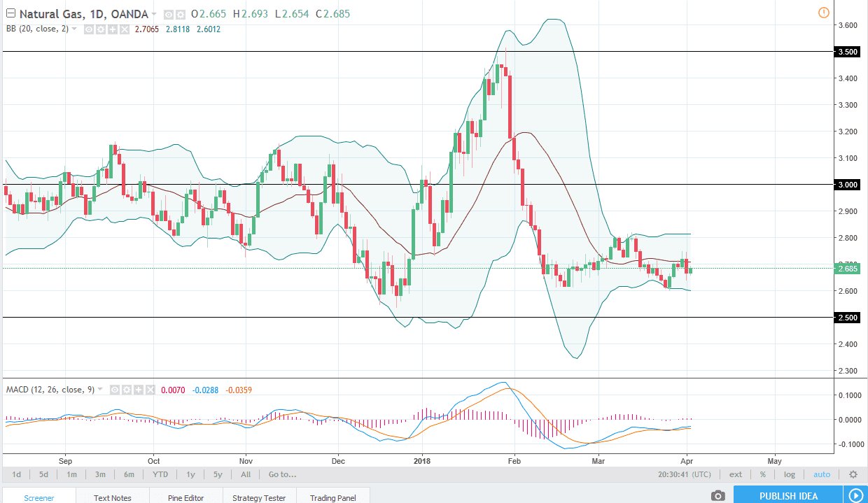Remove the BB indicator with X
This screenshot has width=868, height=503.
point(125,29)
